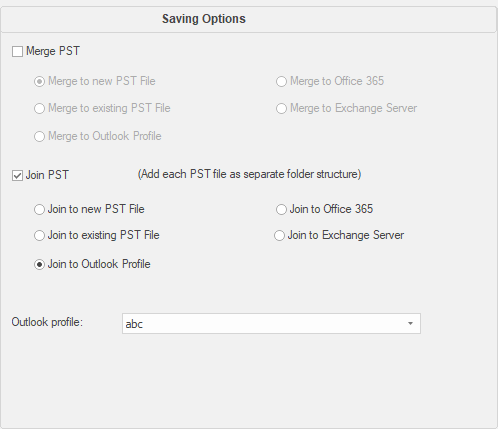
Task: Click the 'Merge PST' label text
Action: [53, 51]
